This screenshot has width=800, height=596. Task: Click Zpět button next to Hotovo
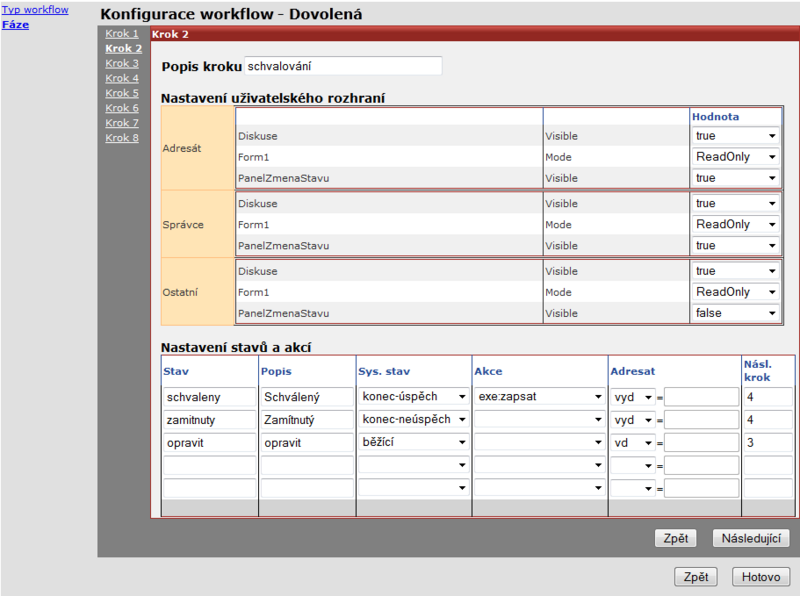[x=696, y=577]
